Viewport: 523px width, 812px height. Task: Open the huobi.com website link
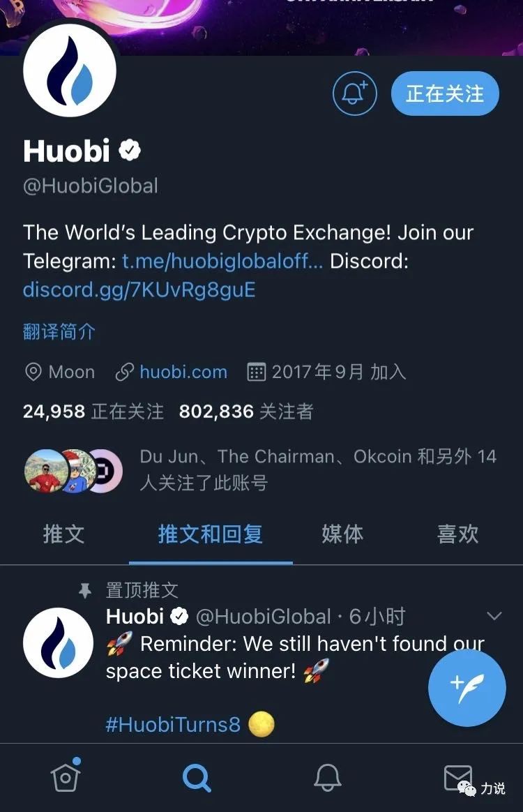tap(183, 372)
